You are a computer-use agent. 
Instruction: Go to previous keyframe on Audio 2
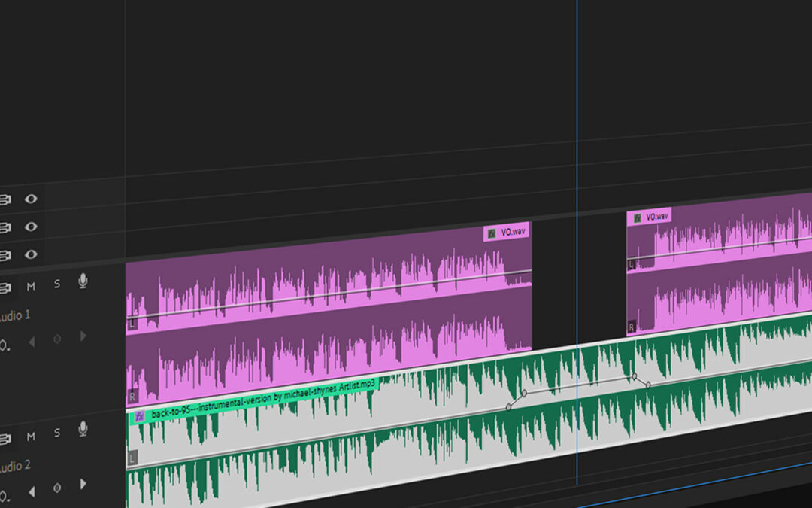[32, 491]
